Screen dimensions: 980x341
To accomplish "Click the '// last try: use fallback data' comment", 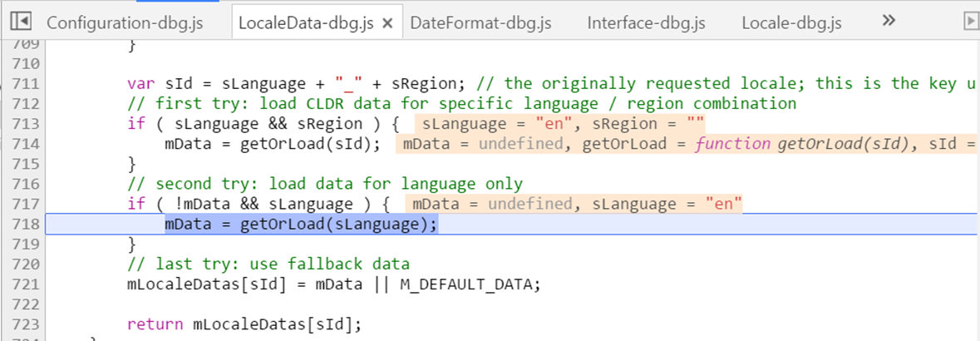I will click(268, 264).
